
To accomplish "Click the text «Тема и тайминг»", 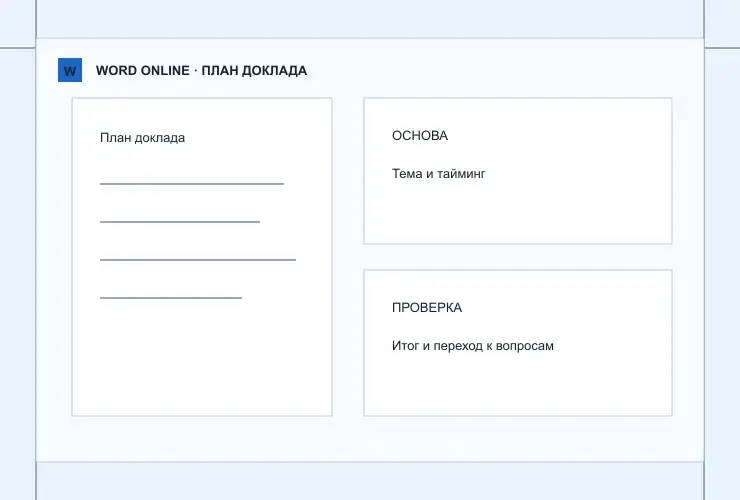I will pyautogui.click(x=438, y=174).
